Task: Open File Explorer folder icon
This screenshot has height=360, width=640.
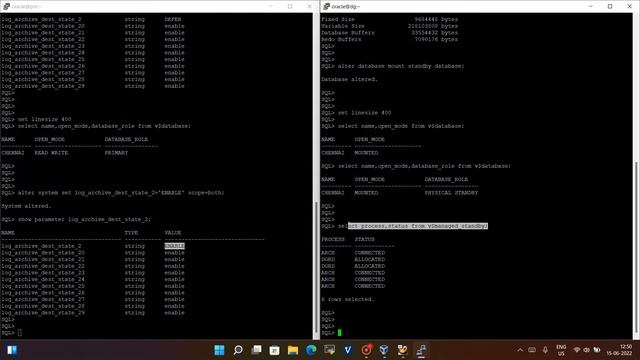Action: point(293,350)
